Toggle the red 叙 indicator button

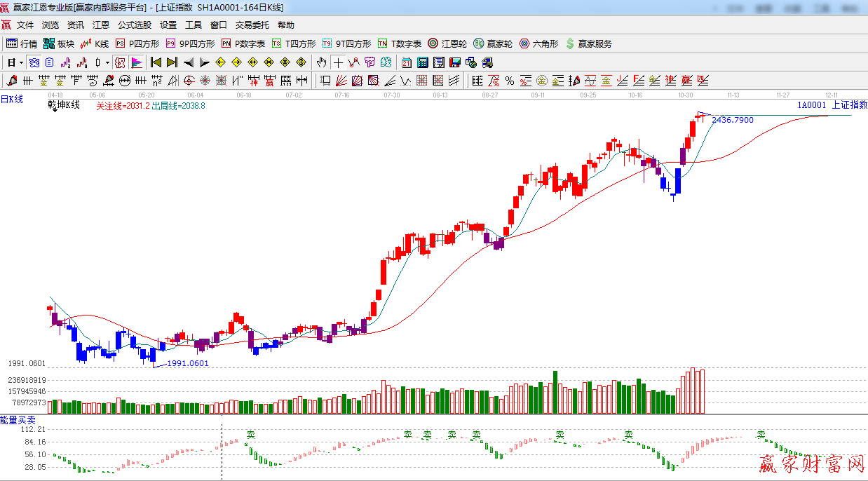pos(120,62)
